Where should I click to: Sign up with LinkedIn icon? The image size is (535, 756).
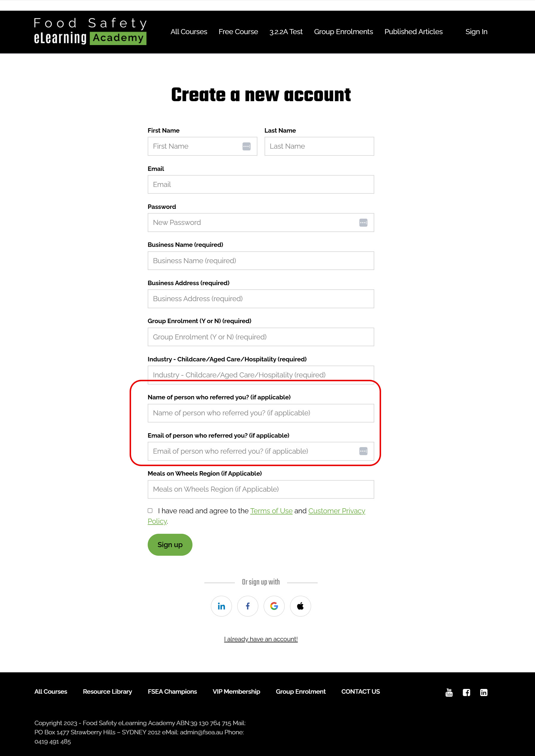tap(221, 606)
